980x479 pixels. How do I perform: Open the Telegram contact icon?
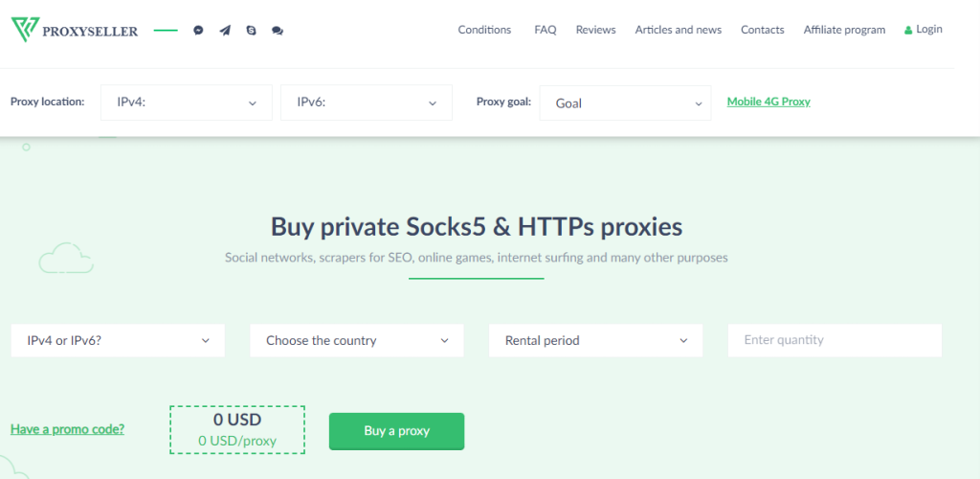[225, 31]
